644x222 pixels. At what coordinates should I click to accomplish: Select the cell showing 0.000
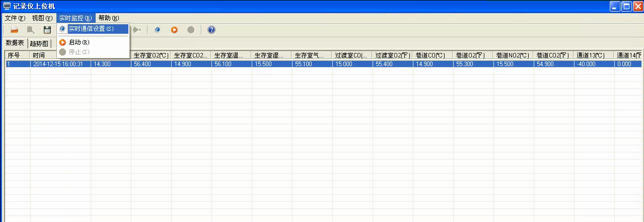point(629,64)
